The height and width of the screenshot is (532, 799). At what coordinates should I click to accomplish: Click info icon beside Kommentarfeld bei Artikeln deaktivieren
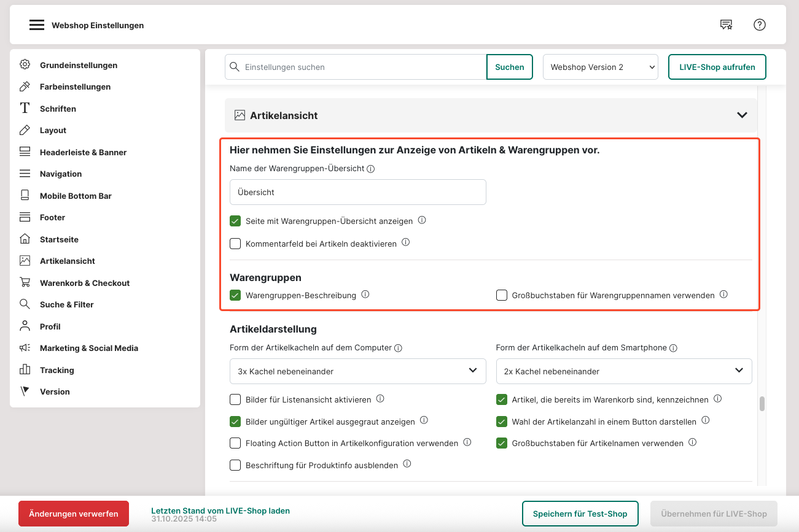(x=405, y=243)
